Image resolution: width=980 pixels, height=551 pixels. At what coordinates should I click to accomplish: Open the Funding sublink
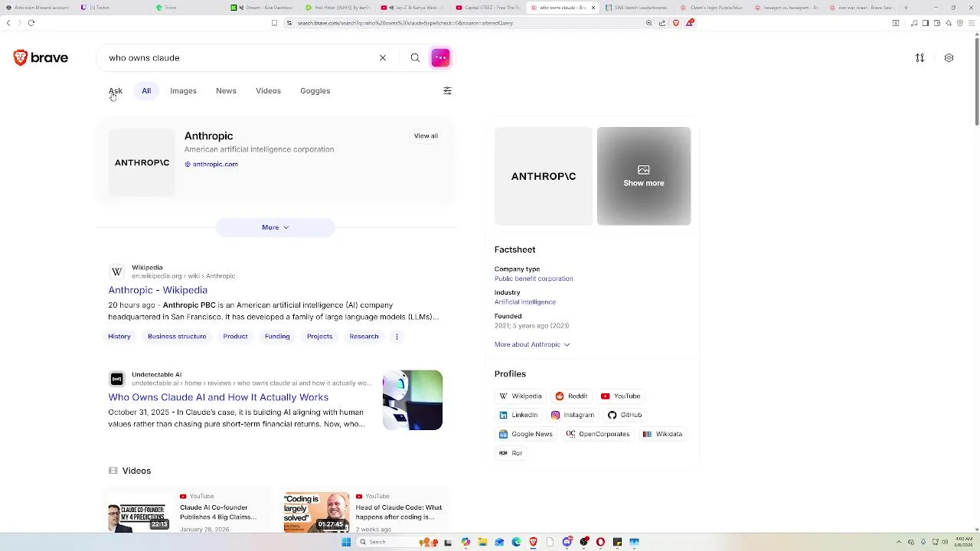click(x=277, y=337)
